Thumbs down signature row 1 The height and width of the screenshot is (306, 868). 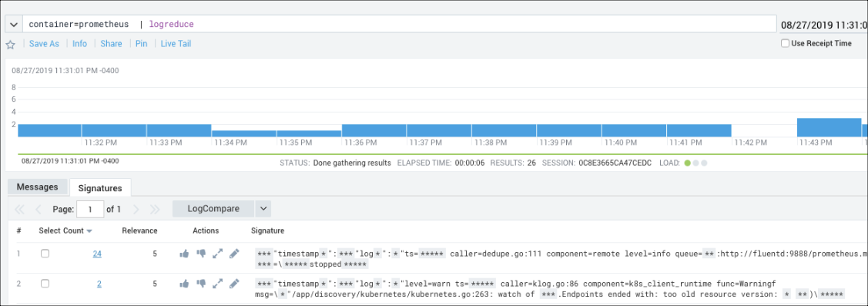tap(201, 254)
